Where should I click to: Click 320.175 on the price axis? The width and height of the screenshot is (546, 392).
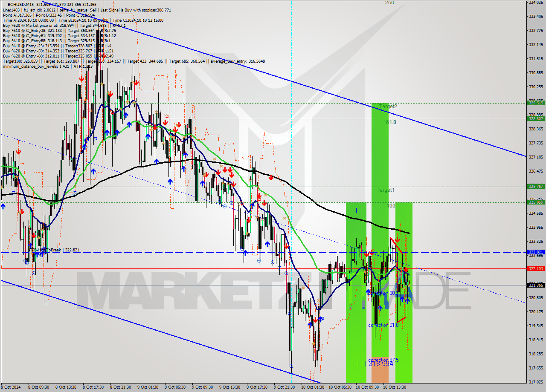click(536, 311)
